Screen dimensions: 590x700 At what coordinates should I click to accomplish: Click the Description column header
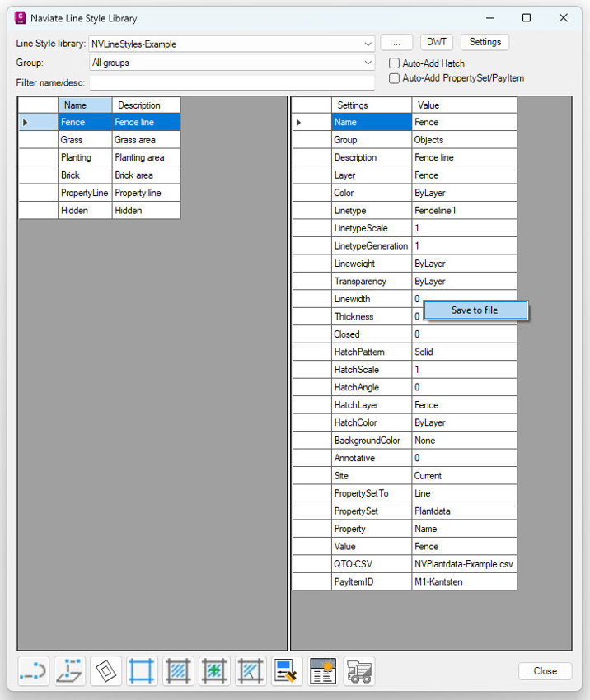click(146, 105)
